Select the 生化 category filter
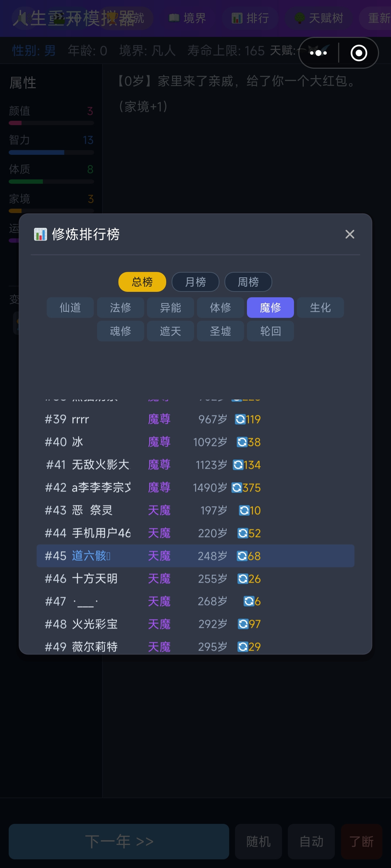The image size is (391, 868). click(320, 308)
